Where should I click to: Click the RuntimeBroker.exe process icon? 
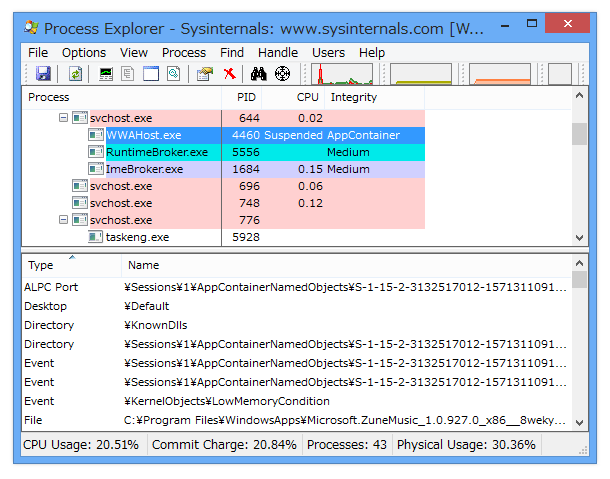point(96,152)
